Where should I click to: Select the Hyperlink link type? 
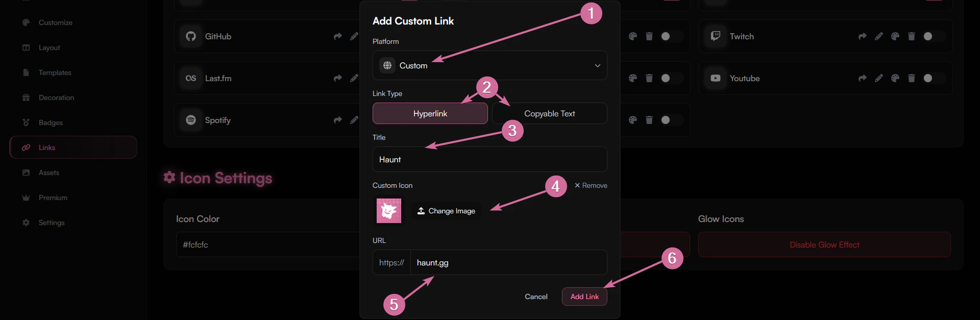[430, 113]
